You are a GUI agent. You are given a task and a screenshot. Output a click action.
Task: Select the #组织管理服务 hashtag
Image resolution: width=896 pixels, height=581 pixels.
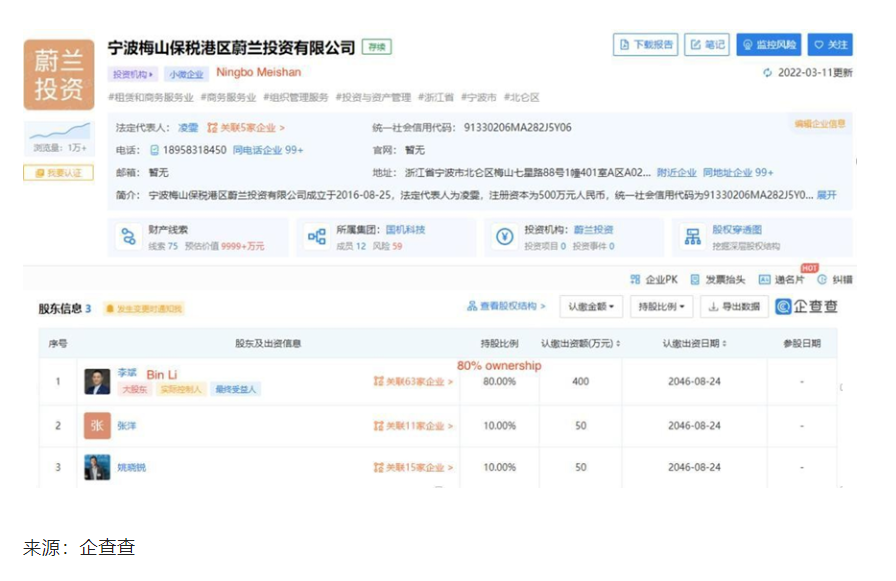click(x=295, y=97)
